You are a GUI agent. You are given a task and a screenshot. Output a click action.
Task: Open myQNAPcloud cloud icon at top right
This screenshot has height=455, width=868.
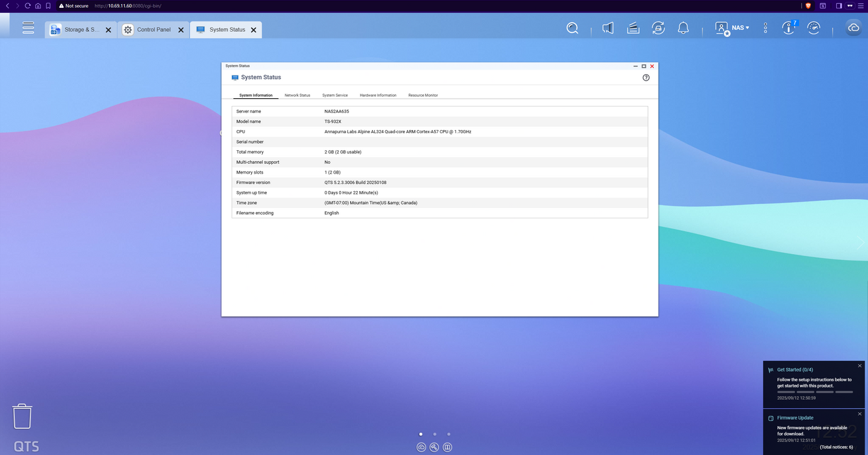click(x=853, y=28)
